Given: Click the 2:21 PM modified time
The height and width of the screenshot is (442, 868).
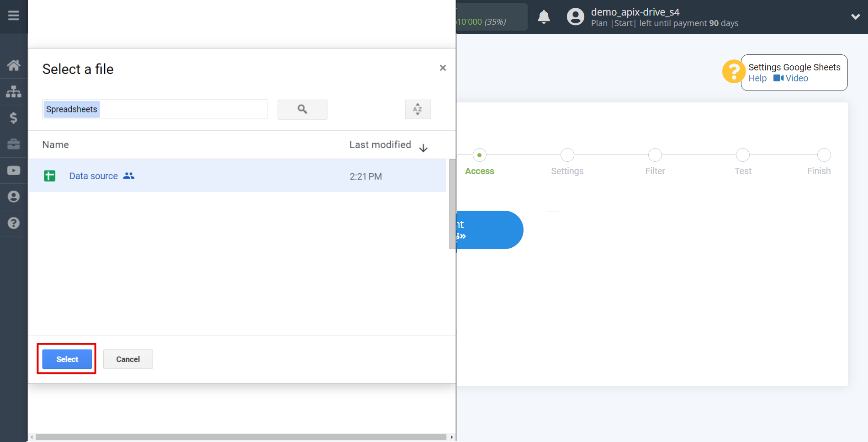Looking at the screenshot, I should click(366, 176).
